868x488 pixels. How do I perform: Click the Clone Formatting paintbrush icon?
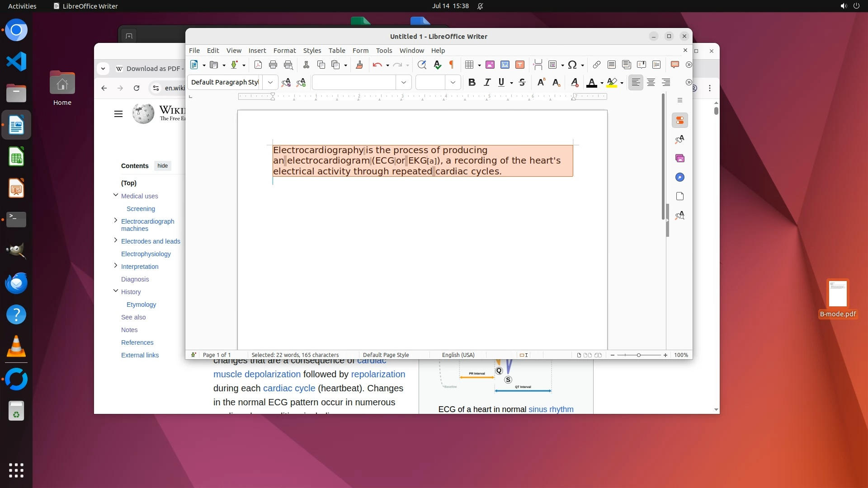pyautogui.click(x=359, y=65)
